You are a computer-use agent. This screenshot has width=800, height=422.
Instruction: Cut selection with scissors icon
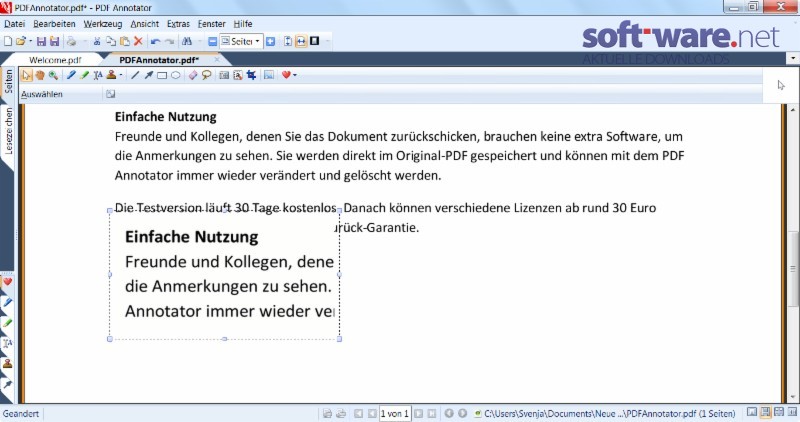pos(96,41)
